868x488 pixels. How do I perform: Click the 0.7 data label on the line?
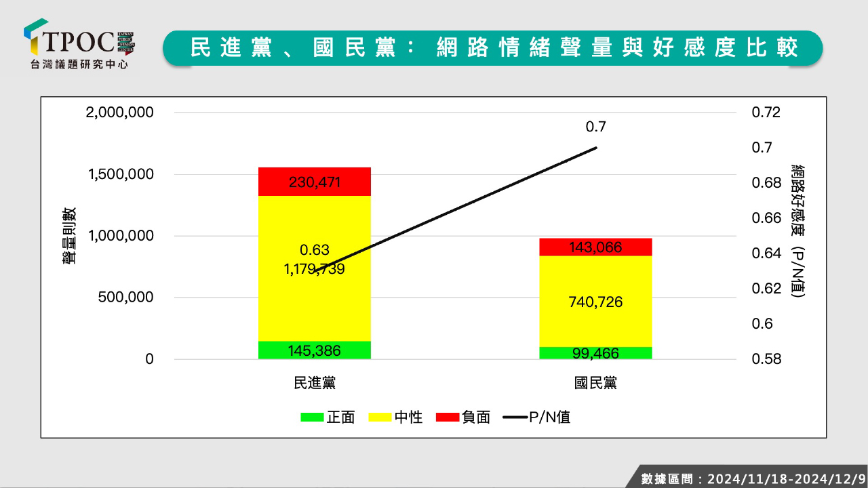pyautogui.click(x=595, y=127)
